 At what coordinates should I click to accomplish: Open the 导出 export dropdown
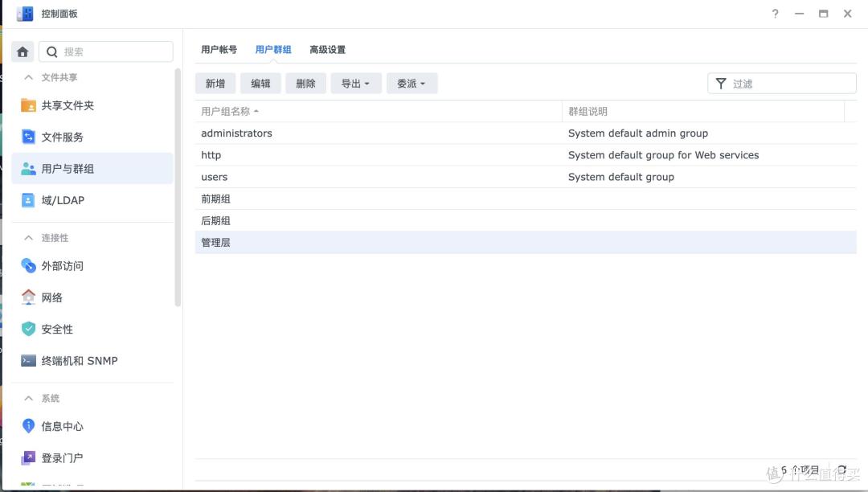[x=356, y=84]
